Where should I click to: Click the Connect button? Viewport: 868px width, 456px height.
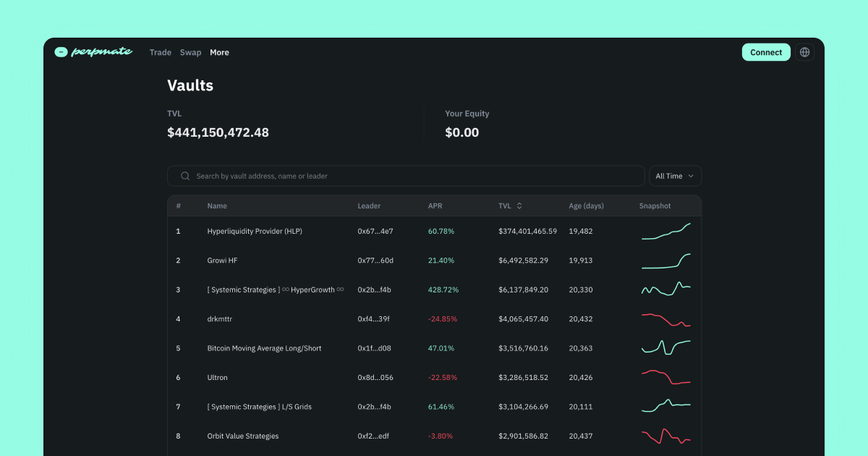[766, 52]
